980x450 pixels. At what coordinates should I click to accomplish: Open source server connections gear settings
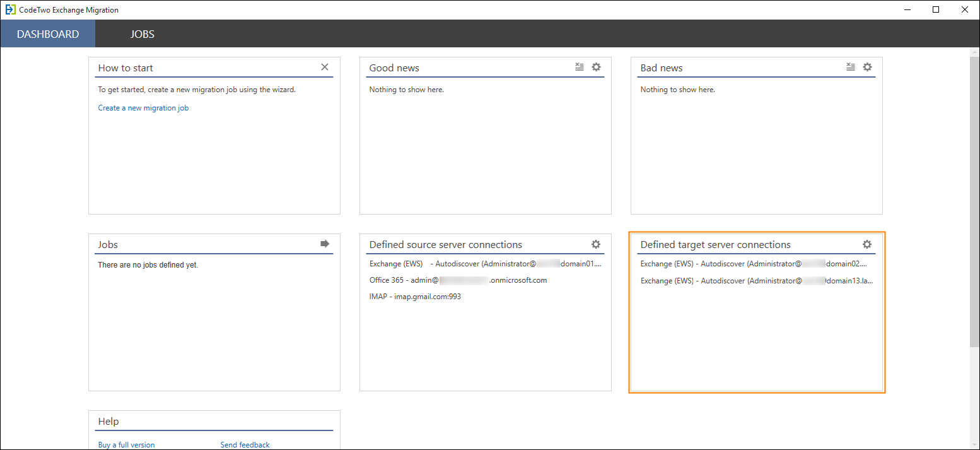point(596,244)
